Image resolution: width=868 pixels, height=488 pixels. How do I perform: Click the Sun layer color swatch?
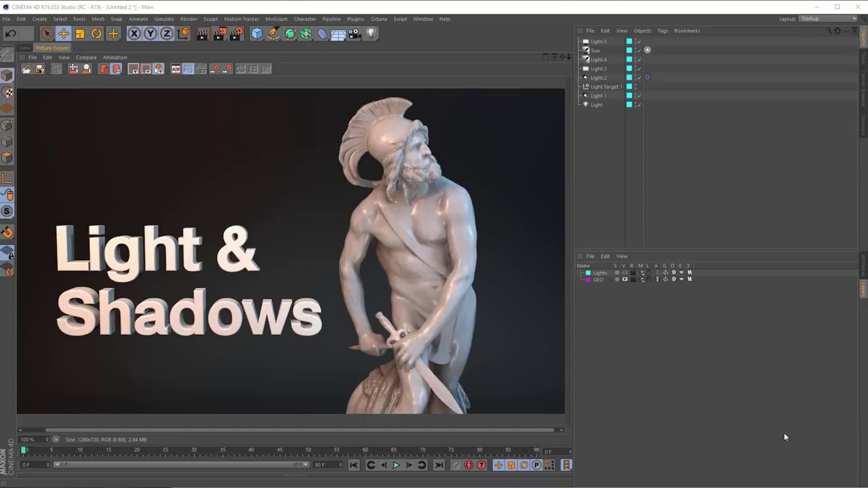629,50
